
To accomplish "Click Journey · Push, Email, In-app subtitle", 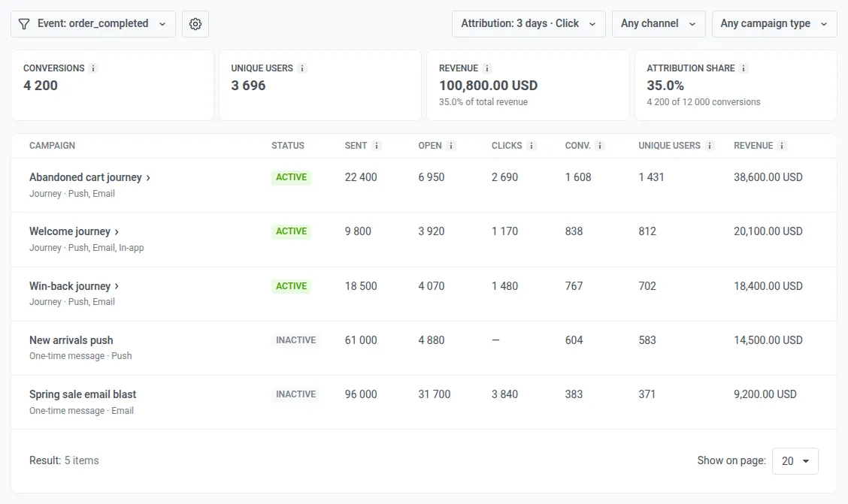I will click(86, 247).
